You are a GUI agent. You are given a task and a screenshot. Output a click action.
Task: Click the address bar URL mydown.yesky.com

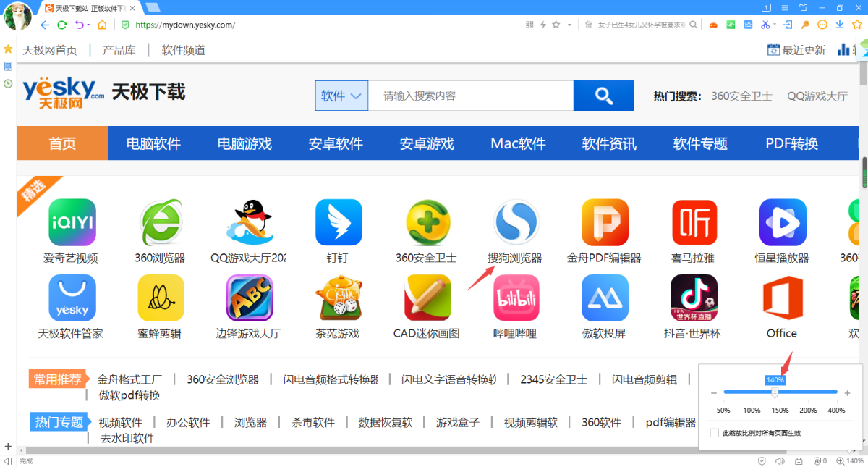(186, 25)
